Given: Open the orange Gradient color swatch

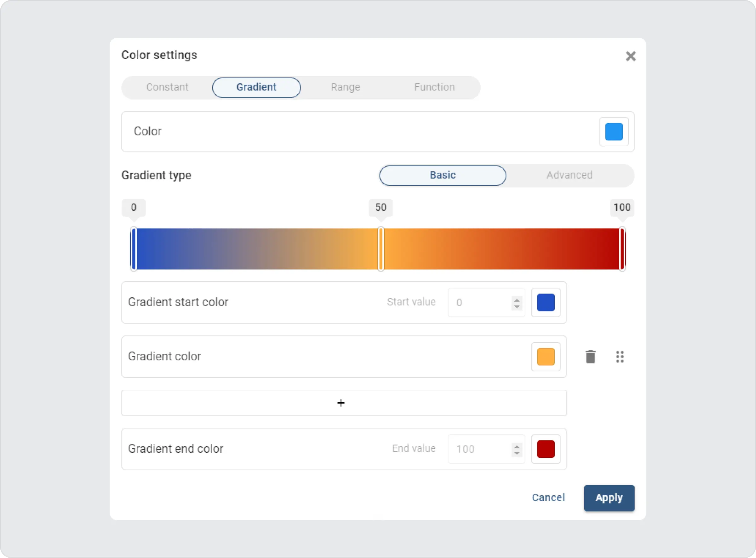Looking at the screenshot, I should 545,357.
